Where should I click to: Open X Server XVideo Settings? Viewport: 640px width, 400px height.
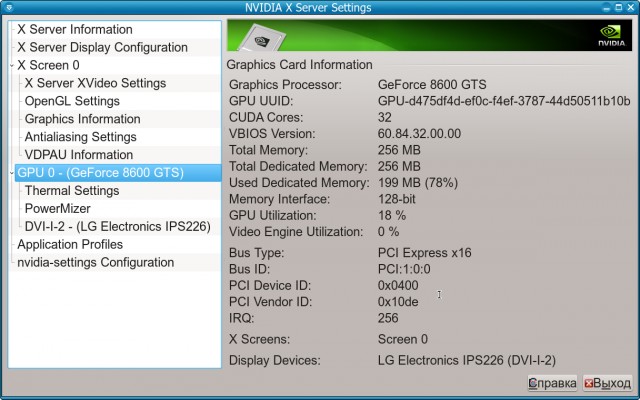(96, 83)
